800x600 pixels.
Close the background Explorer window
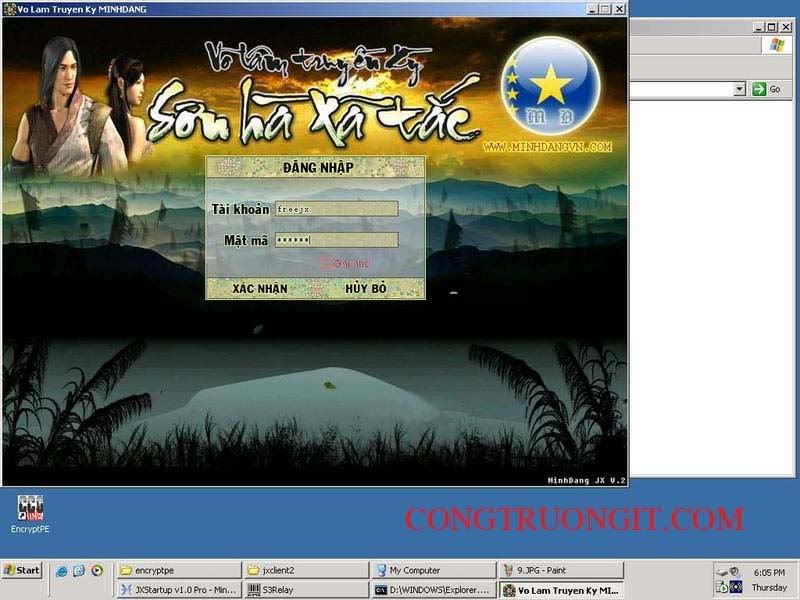coord(786,27)
